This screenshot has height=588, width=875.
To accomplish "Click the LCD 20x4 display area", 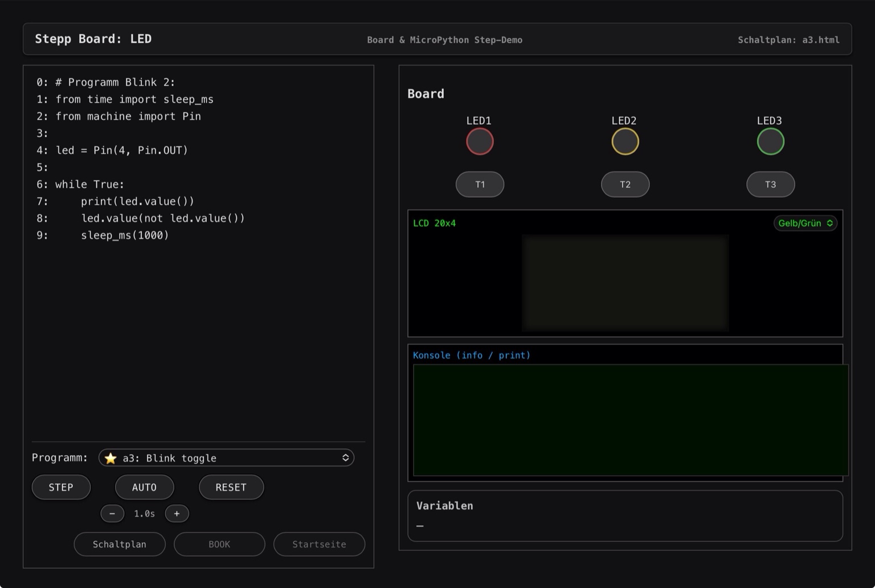I will (x=625, y=282).
